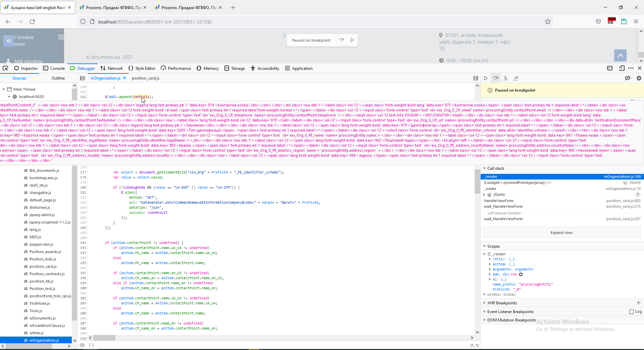Open the Application panel
Screen dimensions: 644x350
coord(299,68)
